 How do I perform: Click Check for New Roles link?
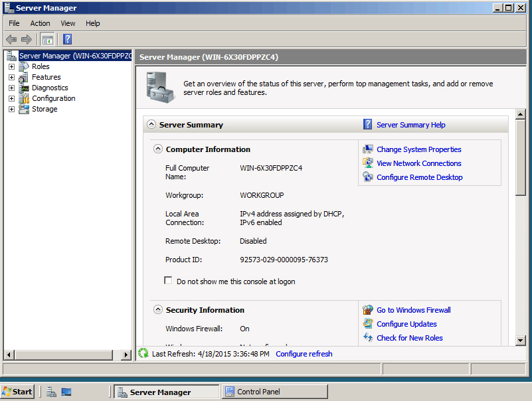coord(410,338)
